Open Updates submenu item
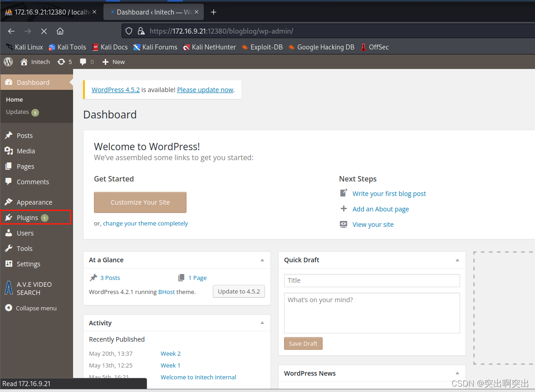This screenshot has height=392, width=535. (x=22, y=112)
